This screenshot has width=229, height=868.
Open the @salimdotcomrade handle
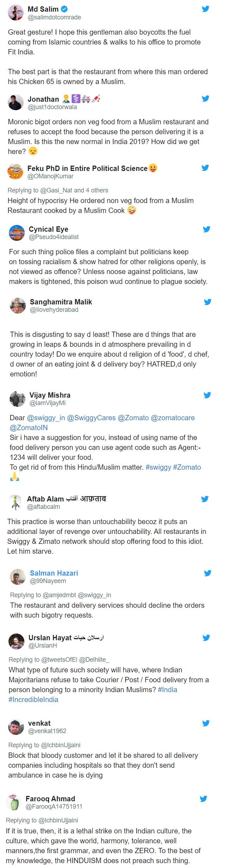[54, 17]
